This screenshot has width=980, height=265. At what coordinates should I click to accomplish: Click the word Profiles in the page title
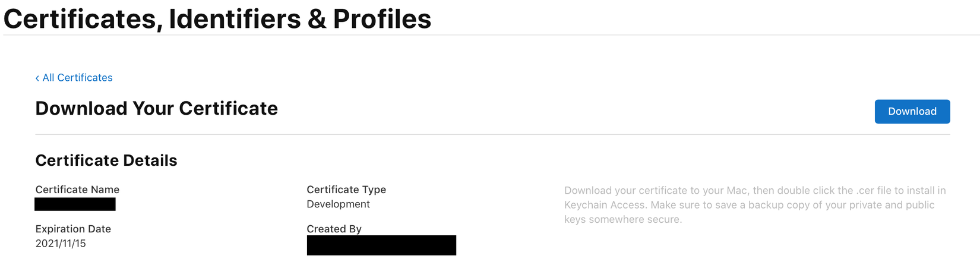[382, 19]
